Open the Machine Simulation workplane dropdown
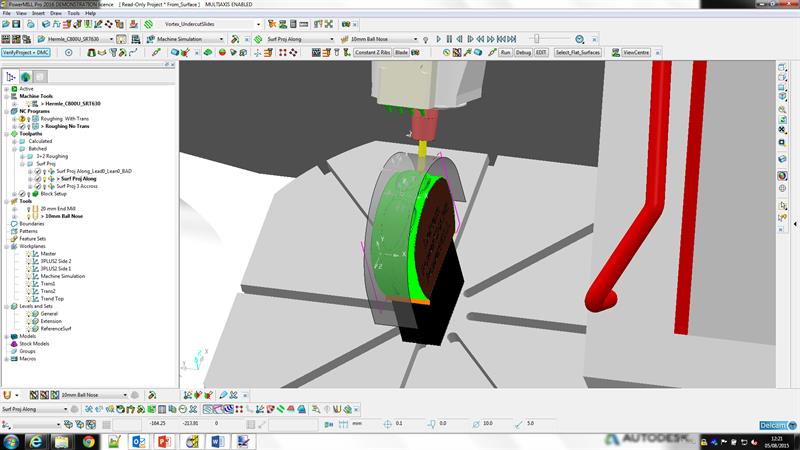800x450 pixels. pyautogui.click(x=221, y=39)
